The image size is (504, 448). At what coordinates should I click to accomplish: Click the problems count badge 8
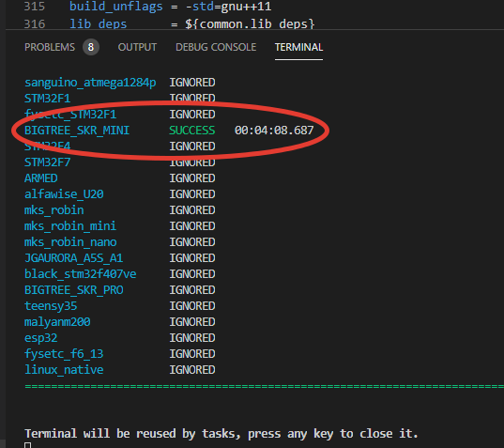(91, 47)
